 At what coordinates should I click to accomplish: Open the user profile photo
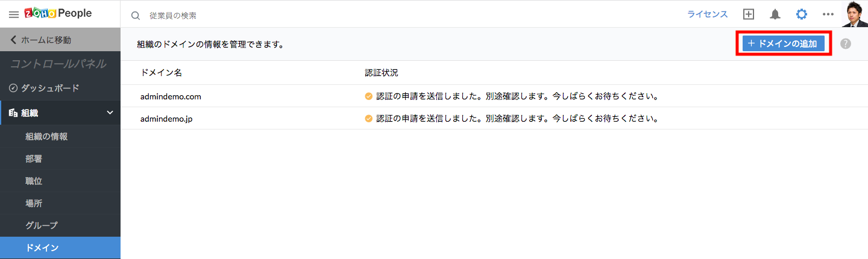(854, 14)
